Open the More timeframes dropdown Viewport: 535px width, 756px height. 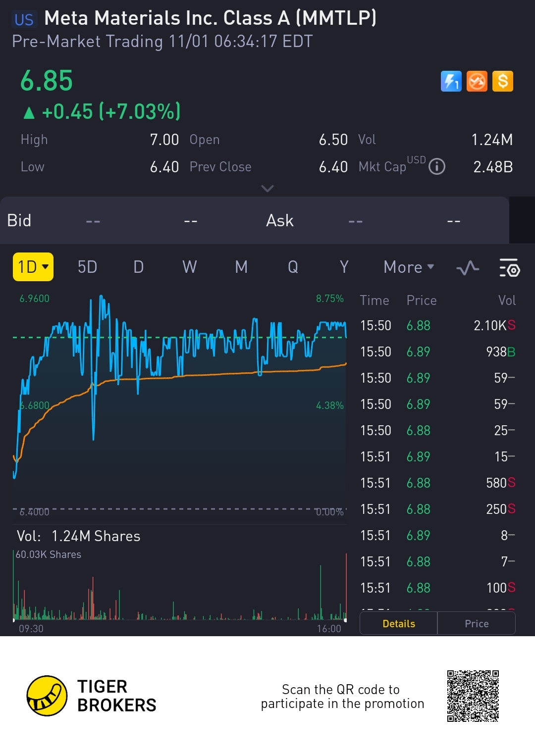[x=409, y=267]
